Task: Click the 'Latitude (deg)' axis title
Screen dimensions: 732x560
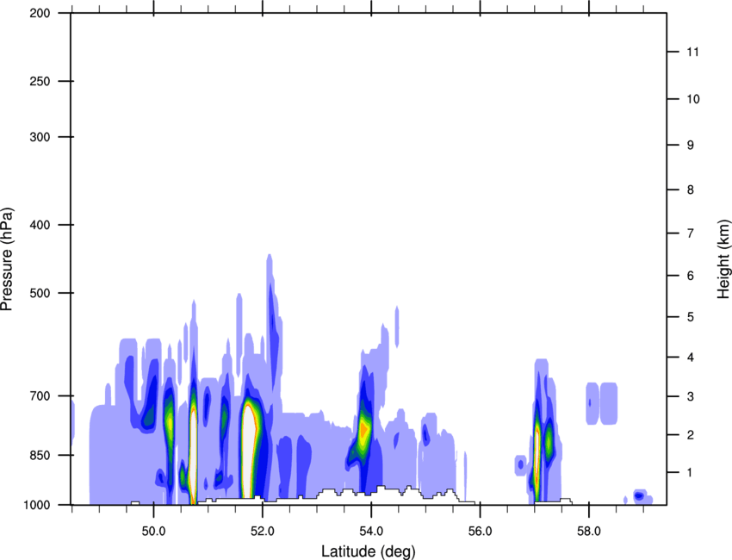Action: coord(368,551)
